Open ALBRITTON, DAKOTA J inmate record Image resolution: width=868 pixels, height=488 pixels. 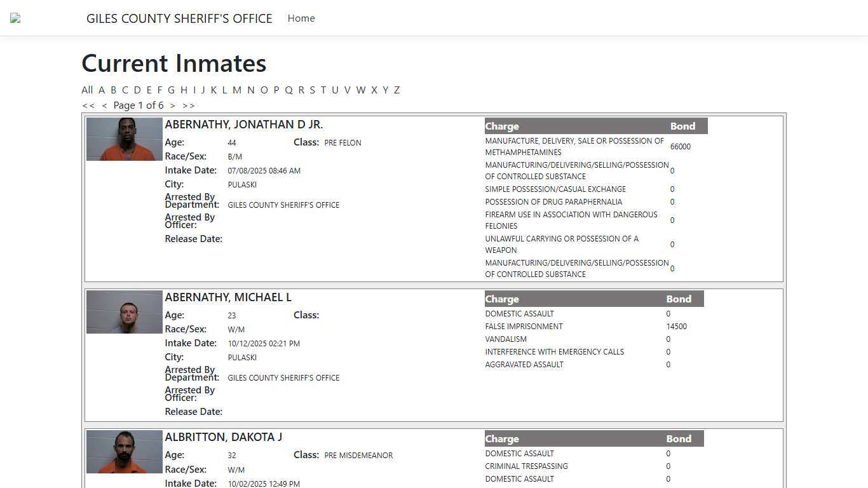coord(224,437)
